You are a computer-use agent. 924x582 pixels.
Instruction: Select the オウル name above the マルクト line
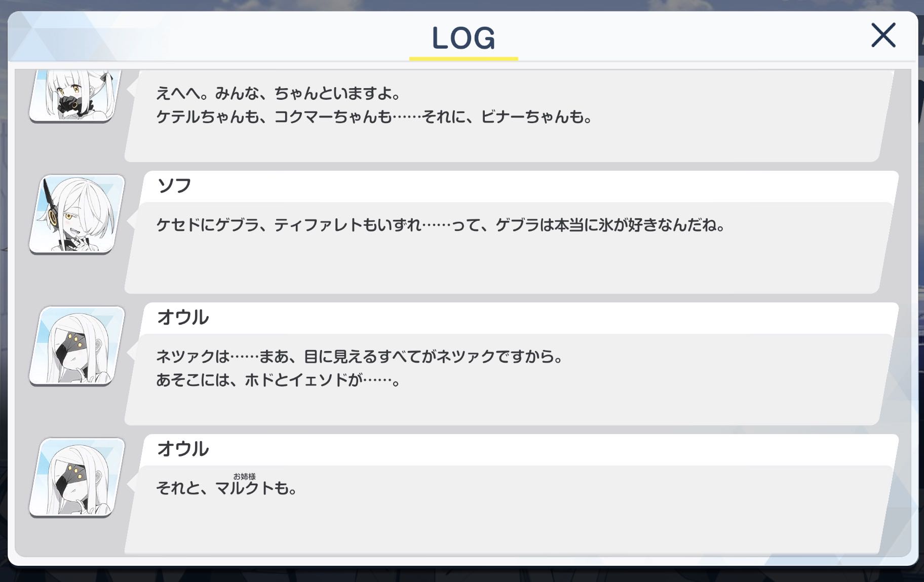pyautogui.click(x=183, y=449)
